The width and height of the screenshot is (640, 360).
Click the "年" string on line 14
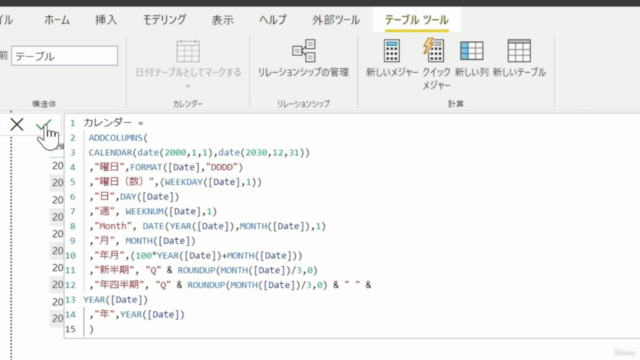click(x=104, y=314)
